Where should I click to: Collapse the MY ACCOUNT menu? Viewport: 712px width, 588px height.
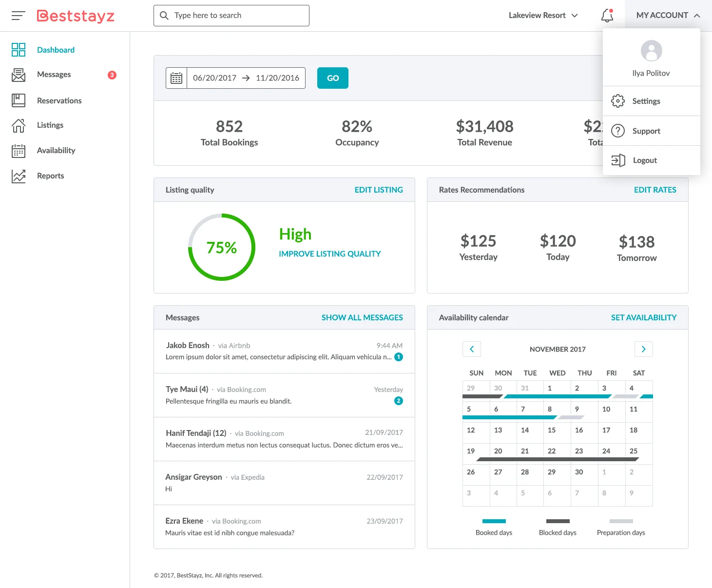[x=668, y=16]
